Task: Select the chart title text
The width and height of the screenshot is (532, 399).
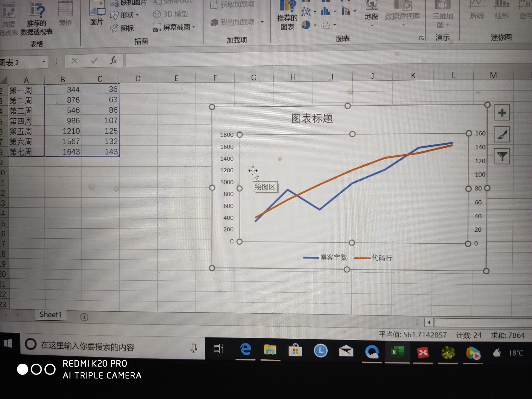Action: (x=312, y=119)
